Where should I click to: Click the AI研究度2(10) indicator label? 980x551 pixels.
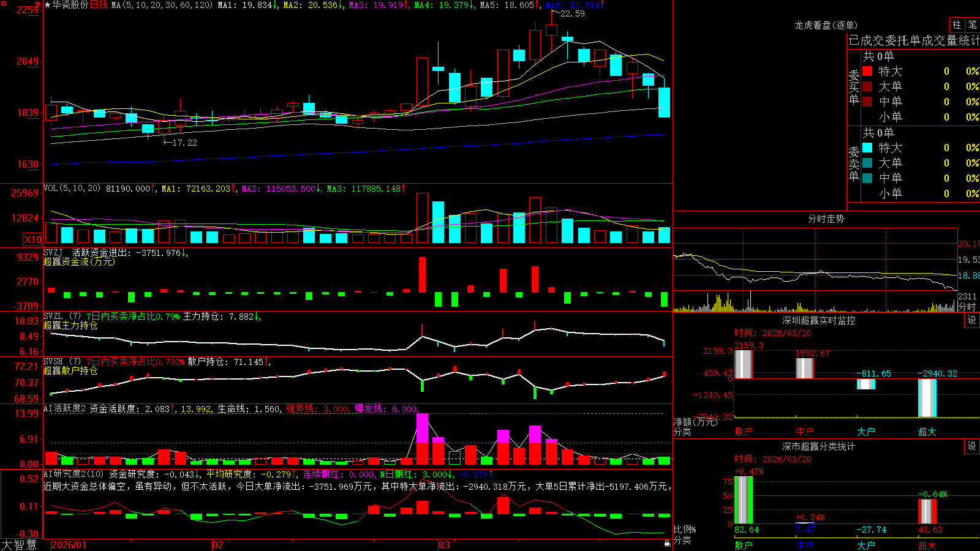point(73,474)
